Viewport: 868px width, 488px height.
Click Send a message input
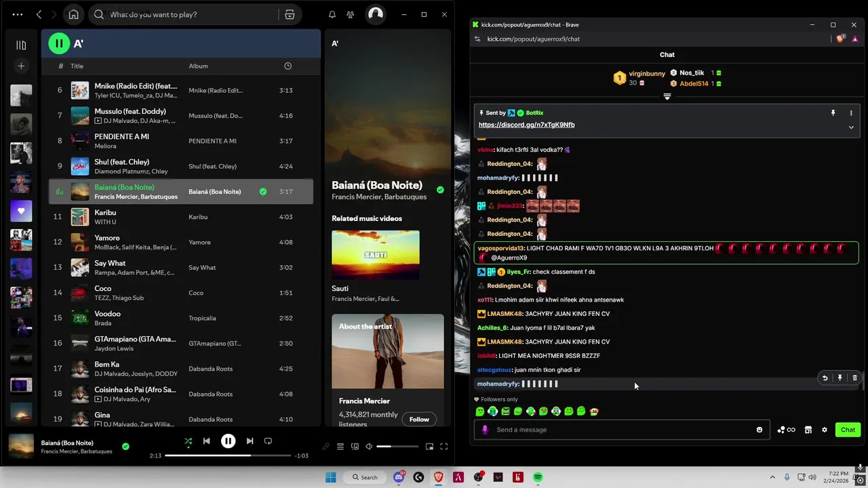[621, 430]
